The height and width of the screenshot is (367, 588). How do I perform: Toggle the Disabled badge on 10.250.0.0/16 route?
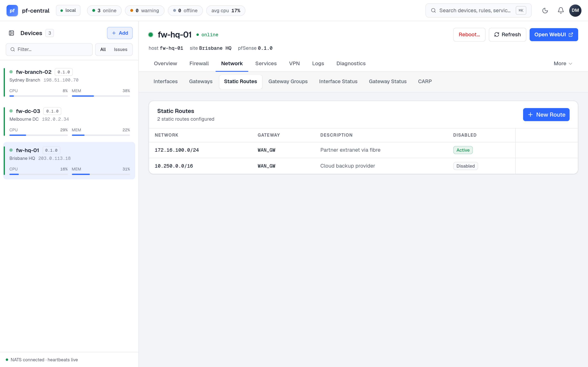pyautogui.click(x=465, y=166)
